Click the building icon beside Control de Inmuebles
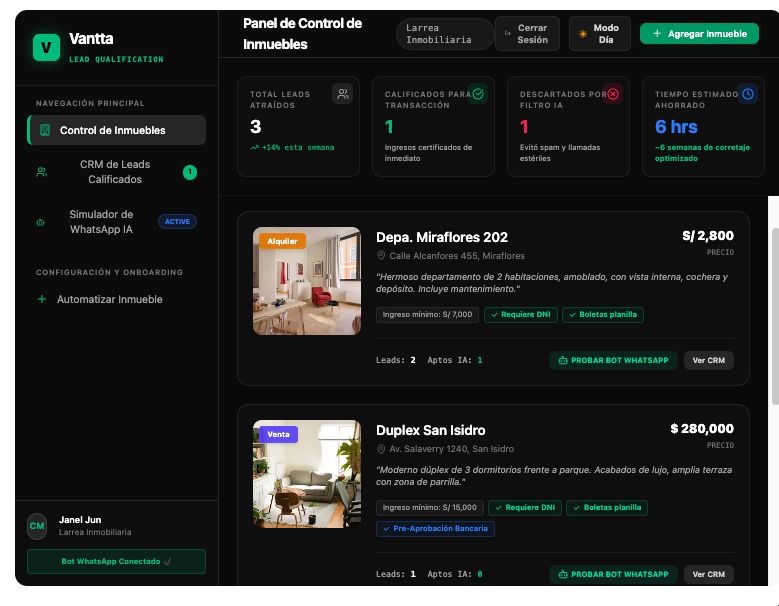Image resolution: width=779 pixels, height=606 pixels. [x=45, y=131]
